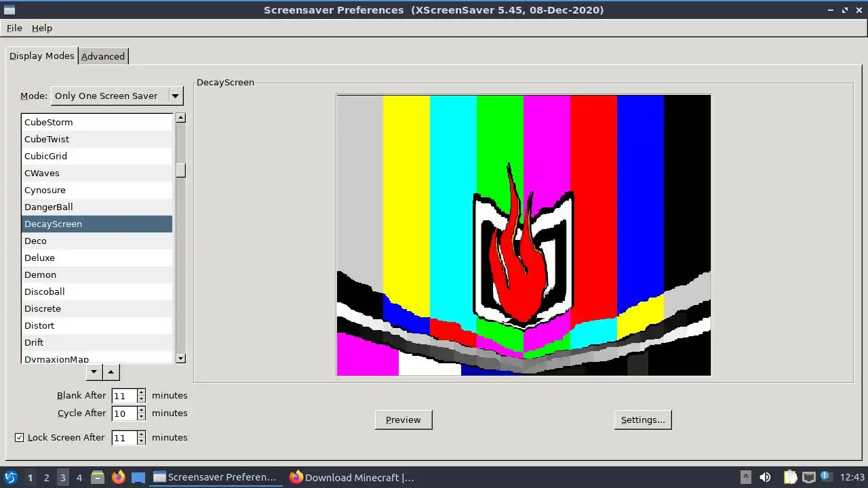
Task: Select Discoball in the screensaver list
Action: tap(97, 291)
